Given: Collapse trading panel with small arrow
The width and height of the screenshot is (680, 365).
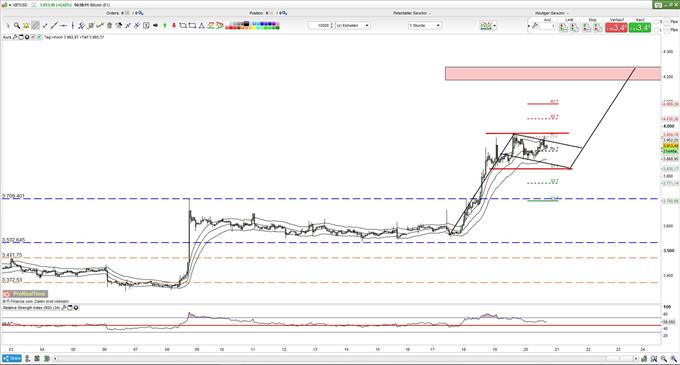Looking at the screenshot, I should [x=529, y=26].
